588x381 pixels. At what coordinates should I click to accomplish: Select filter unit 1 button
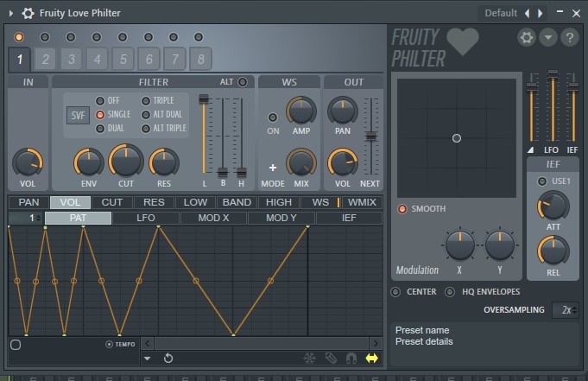coord(20,59)
